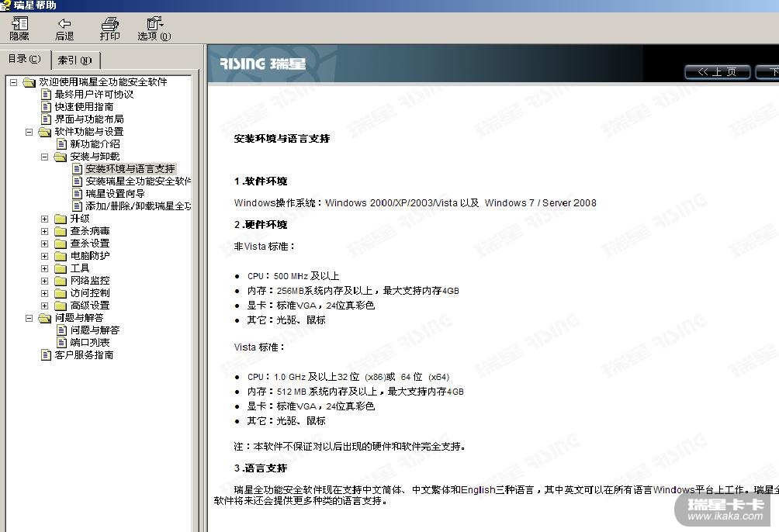
Task: Click the page icon beside 快速使用指南
Action: click(47, 107)
